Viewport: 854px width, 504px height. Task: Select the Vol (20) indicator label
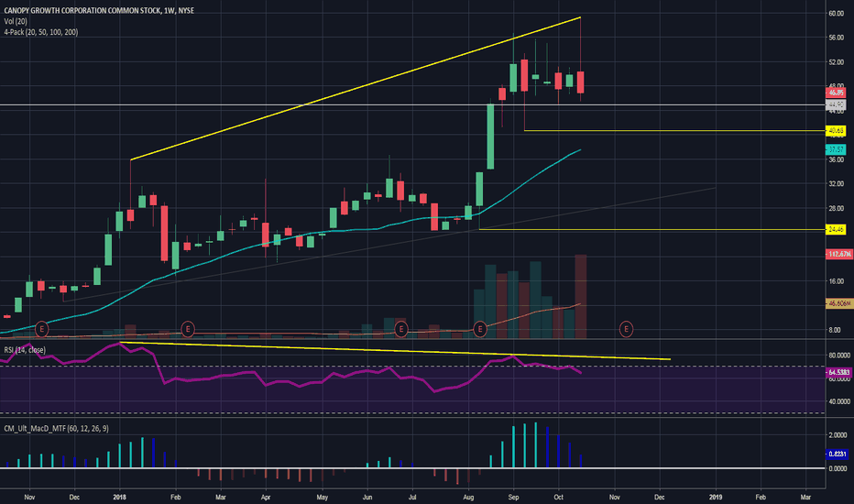(16, 21)
